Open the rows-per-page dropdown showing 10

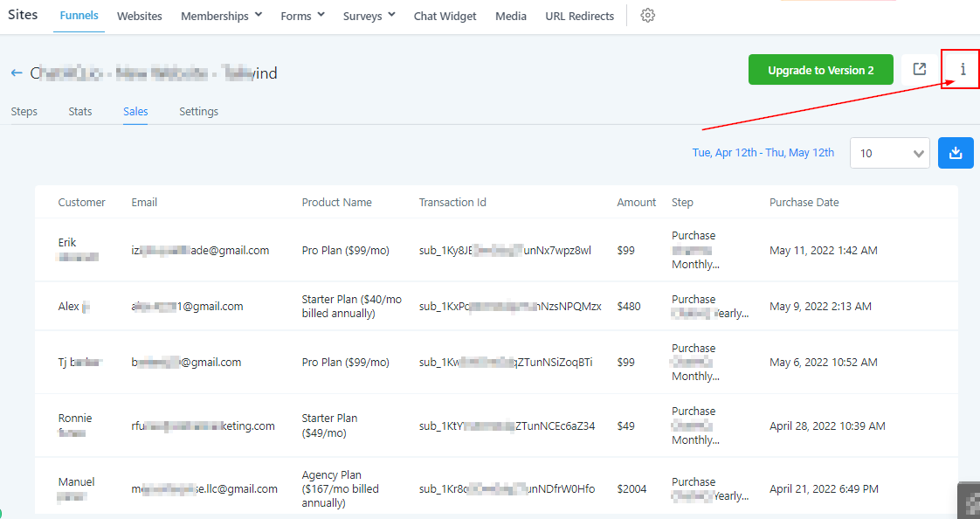(x=890, y=153)
